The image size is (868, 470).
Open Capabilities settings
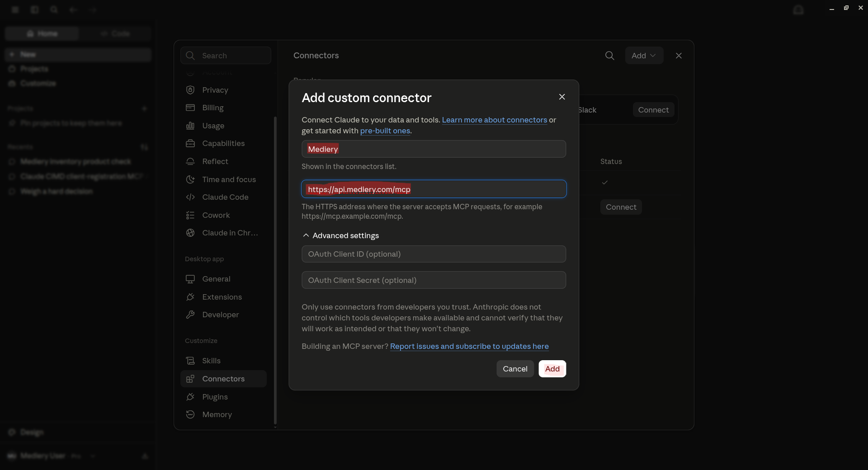tap(223, 143)
